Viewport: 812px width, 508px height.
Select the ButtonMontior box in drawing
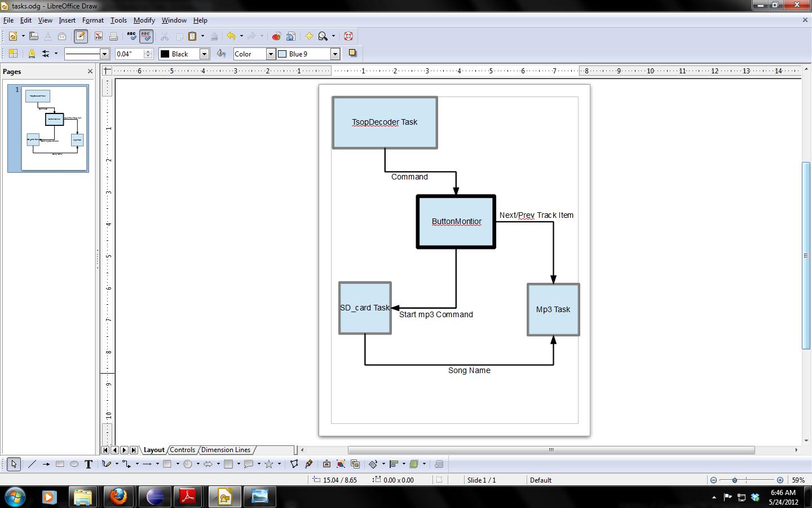[x=456, y=222]
